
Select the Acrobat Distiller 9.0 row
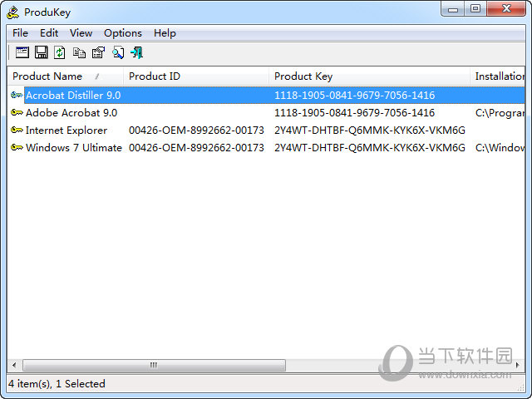[x=266, y=95]
